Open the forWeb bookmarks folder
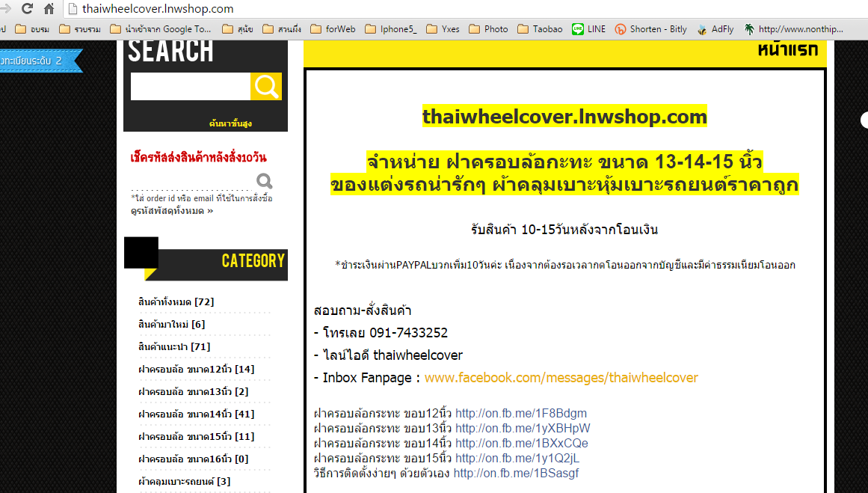The height and width of the screenshot is (493, 868). 333,29
